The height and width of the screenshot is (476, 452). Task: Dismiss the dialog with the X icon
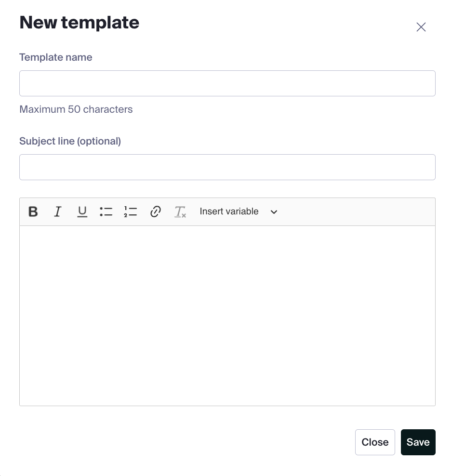click(421, 27)
